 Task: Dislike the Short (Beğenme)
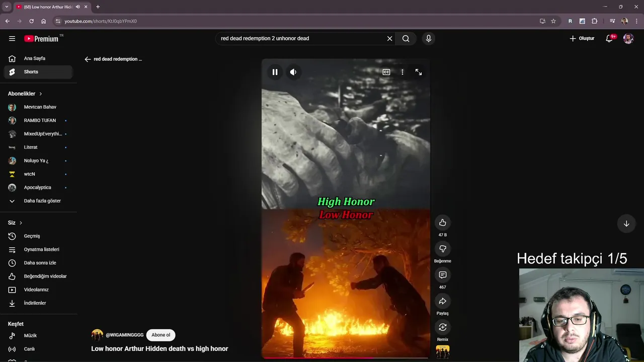pos(443,249)
